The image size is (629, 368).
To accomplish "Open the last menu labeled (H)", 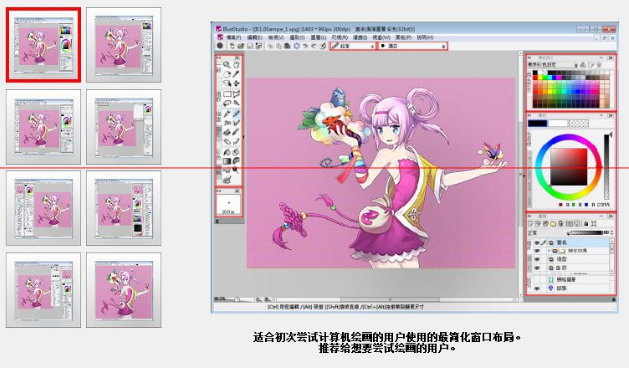I will pyautogui.click(x=425, y=37).
